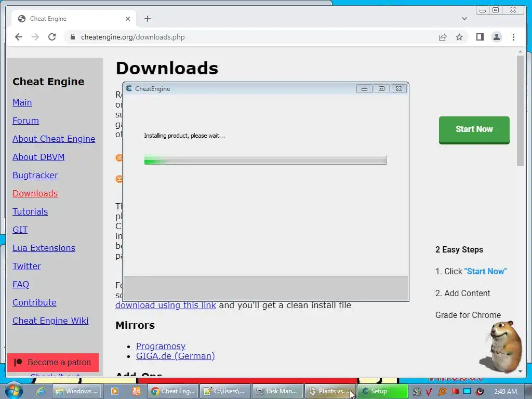Click 'Installing product, please wait...' text

(184, 136)
